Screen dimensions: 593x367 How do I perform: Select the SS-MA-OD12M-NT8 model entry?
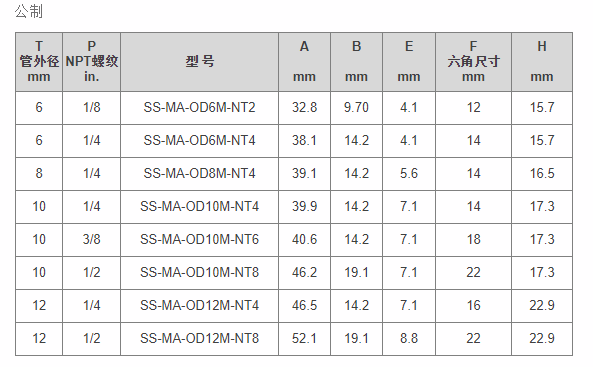coord(199,338)
